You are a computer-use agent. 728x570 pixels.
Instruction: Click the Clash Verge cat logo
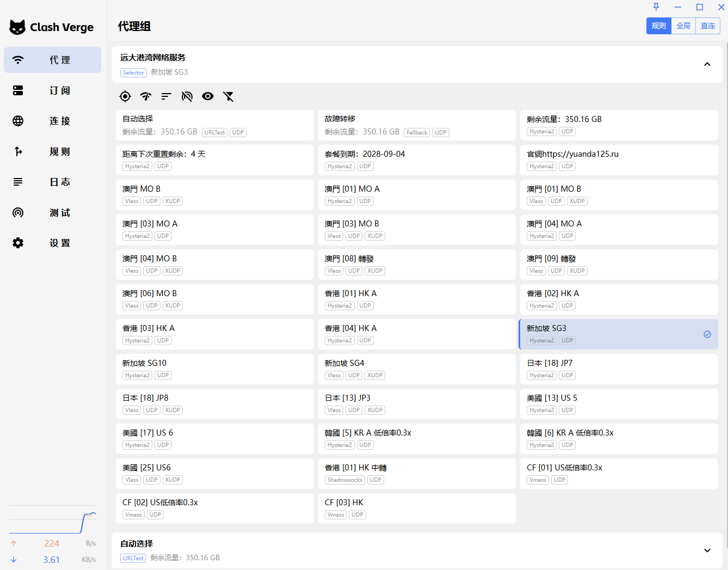17,27
